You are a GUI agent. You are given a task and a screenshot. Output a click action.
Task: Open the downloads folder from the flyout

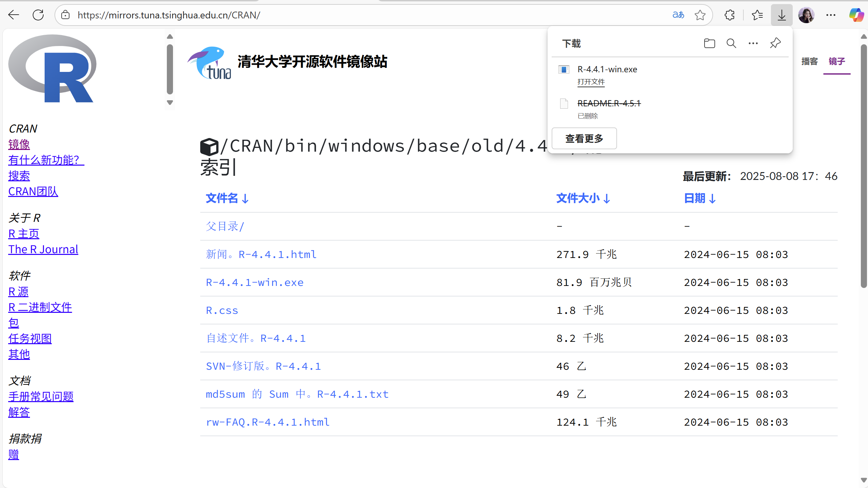click(709, 43)
